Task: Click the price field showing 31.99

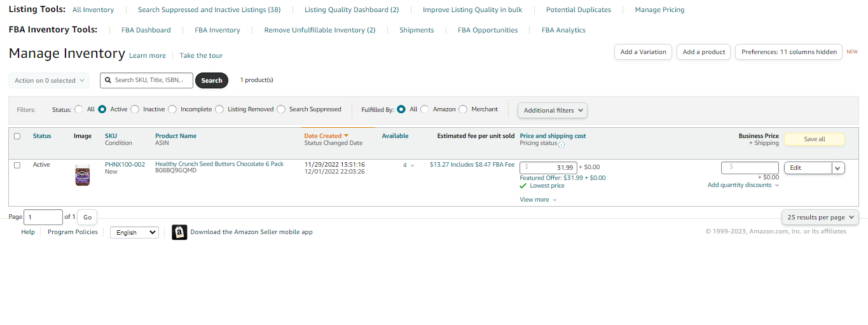Action: click(548, 167)
